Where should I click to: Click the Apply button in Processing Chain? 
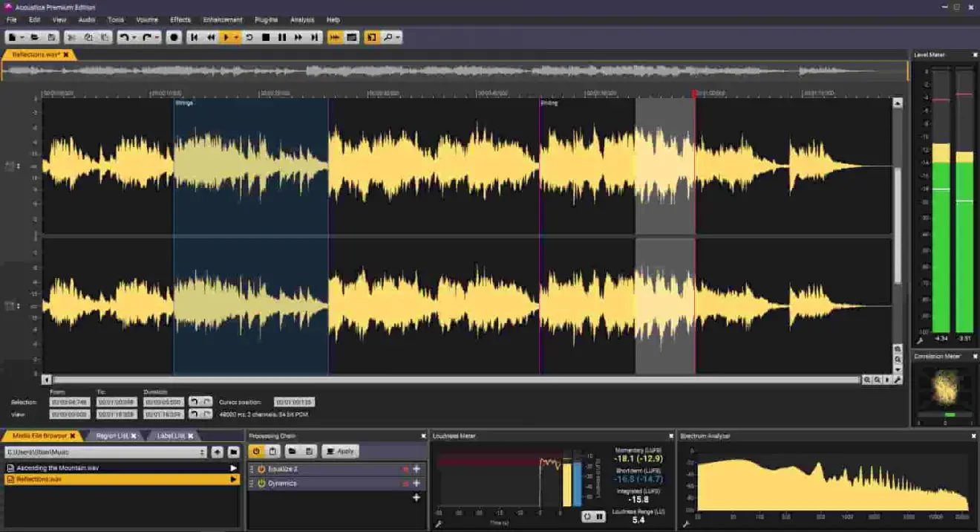point(339,451)
